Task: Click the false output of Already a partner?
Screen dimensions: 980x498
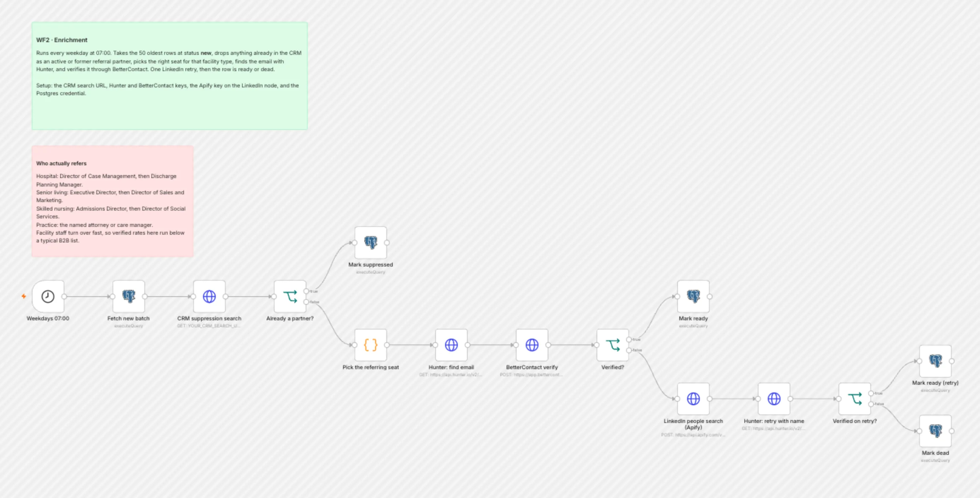Action: click(x=306, y=302)
